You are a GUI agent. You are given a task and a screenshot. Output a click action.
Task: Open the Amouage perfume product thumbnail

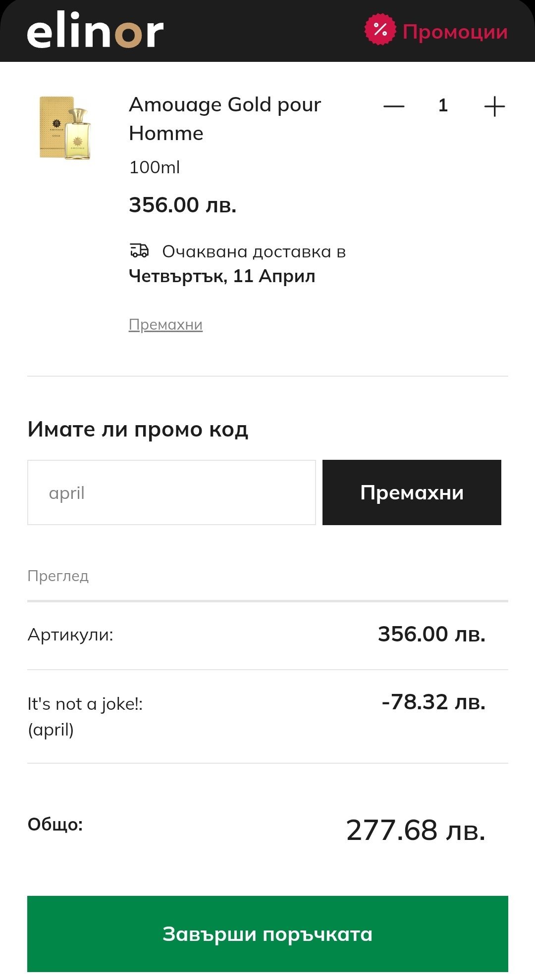point(65,128)
